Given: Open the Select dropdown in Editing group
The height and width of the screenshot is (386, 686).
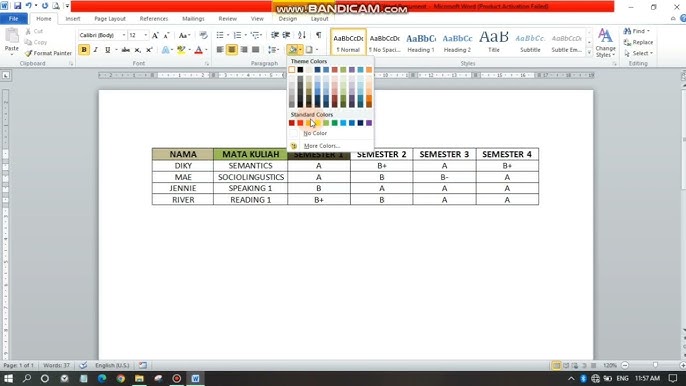Looking at the screenshot, I should tap(639, 53).
